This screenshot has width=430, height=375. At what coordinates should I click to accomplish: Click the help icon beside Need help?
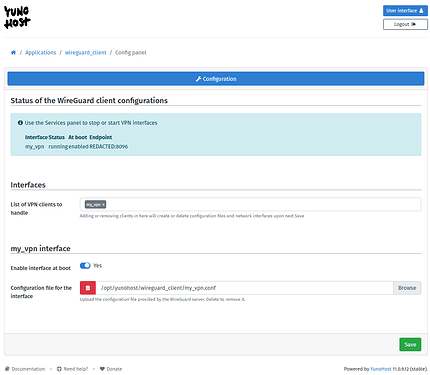[59, 369]
